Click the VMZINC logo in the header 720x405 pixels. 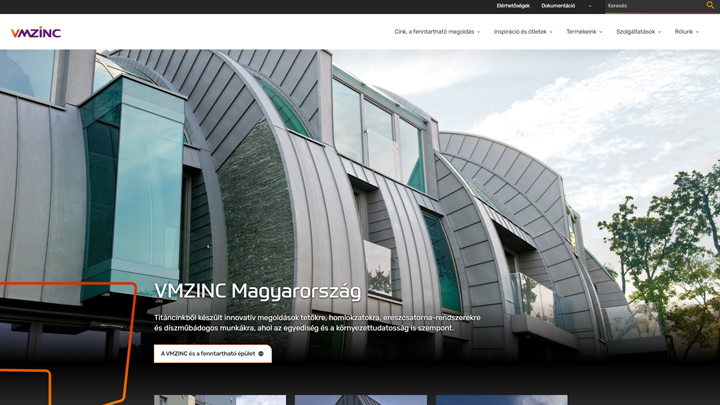point(36,32)
